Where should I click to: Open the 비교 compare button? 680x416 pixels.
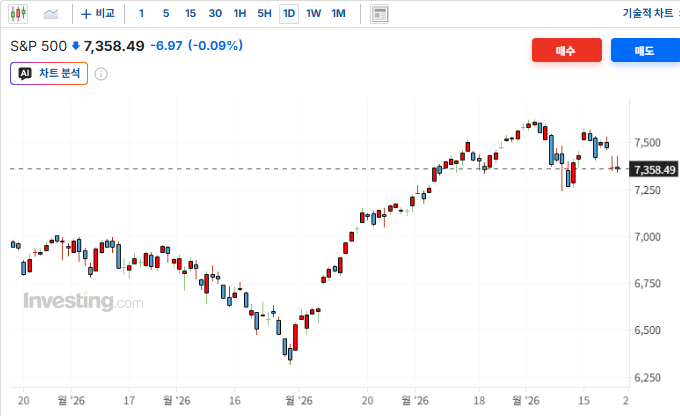98,14
